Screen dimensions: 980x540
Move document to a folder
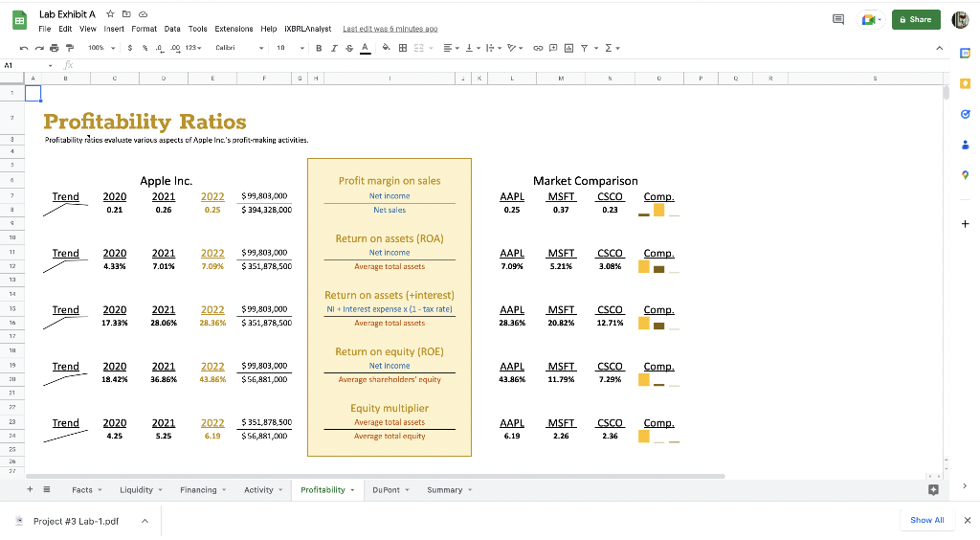[x=126, y=13]
